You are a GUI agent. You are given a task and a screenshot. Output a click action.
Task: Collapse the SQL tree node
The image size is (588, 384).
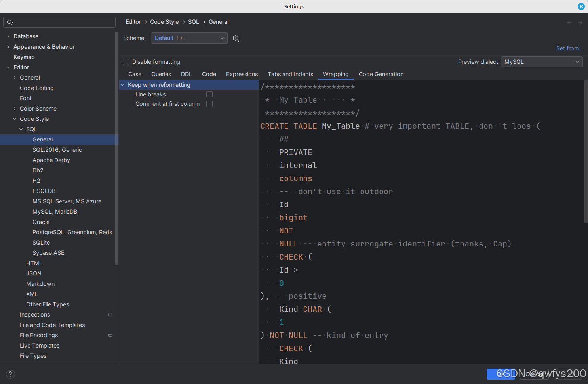click(21, 129)
